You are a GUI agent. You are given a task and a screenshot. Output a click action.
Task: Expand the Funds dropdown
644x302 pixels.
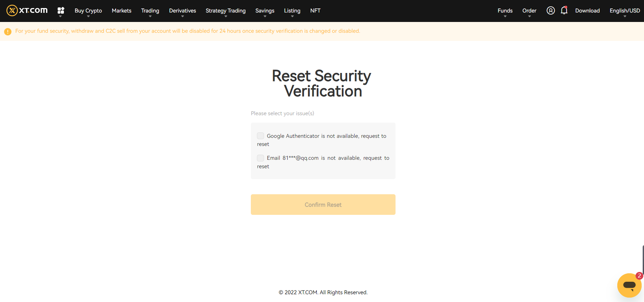point(505,11)
